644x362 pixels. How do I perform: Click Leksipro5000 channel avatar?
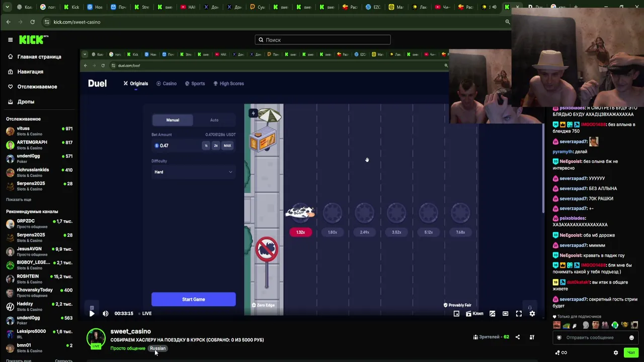(x=10, y=334)
